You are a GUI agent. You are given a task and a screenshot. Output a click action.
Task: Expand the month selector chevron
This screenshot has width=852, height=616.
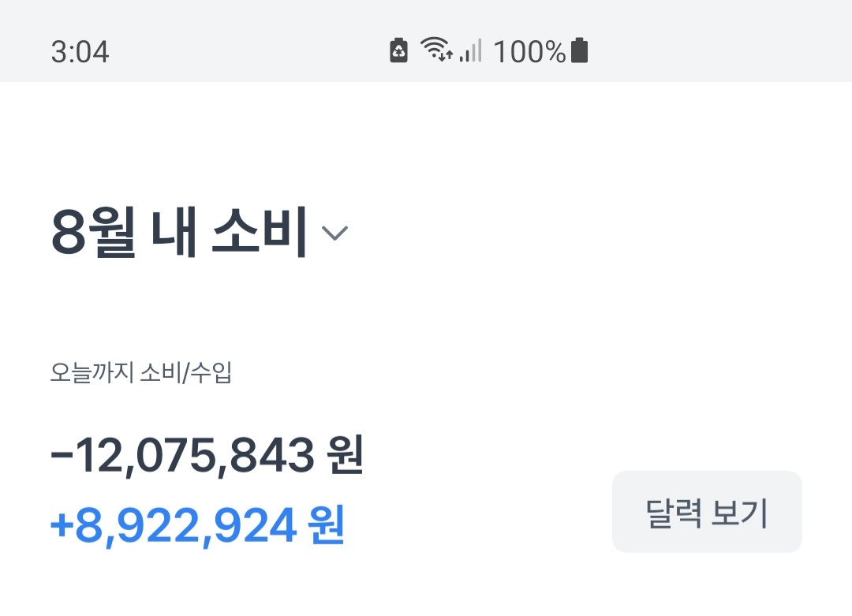pyautogui.click(x=334, y=233)
